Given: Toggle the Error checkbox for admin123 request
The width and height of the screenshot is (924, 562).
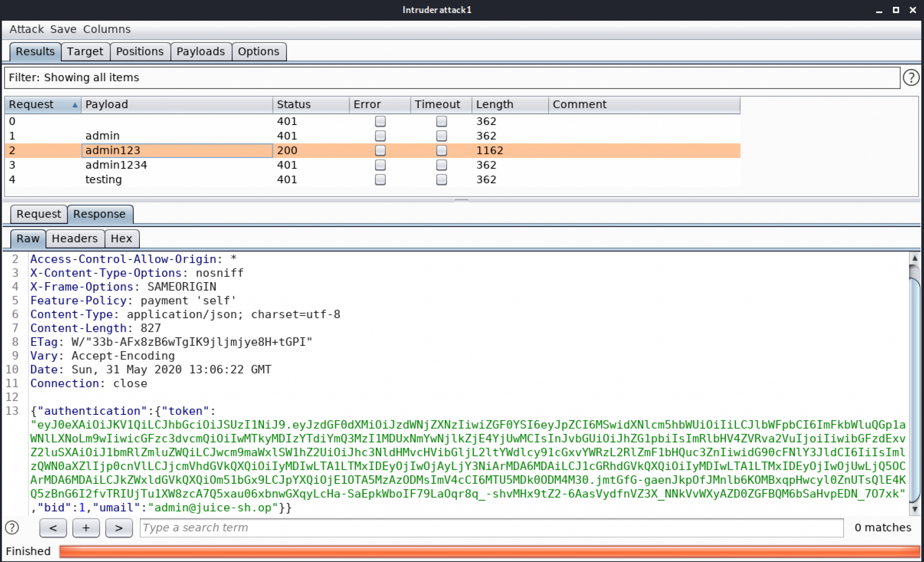Looking at the screenshot, I should click(380, 150).
